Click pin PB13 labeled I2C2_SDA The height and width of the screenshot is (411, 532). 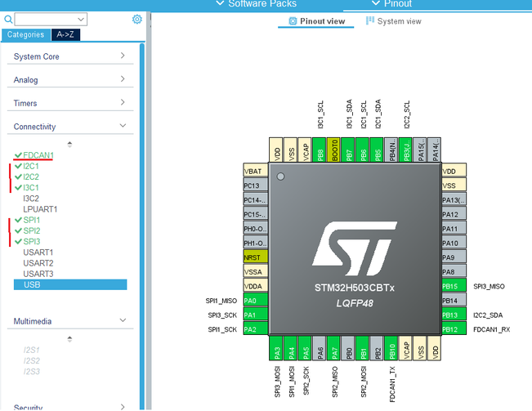pyautogui.click(x=454, y=315)
